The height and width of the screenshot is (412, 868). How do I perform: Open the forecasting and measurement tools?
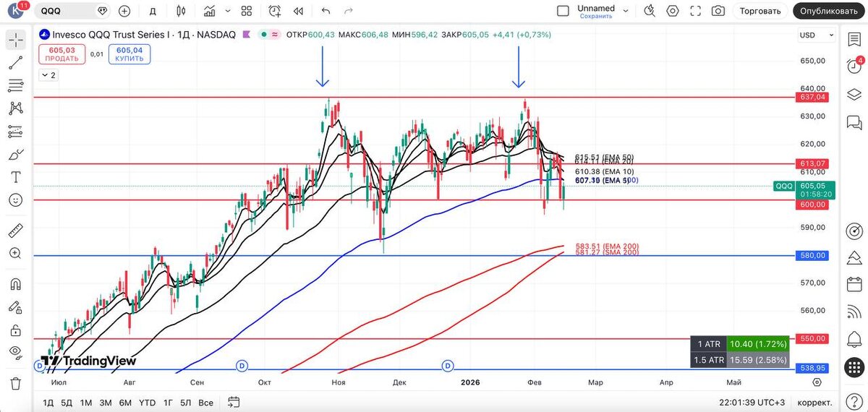point(15,132)
